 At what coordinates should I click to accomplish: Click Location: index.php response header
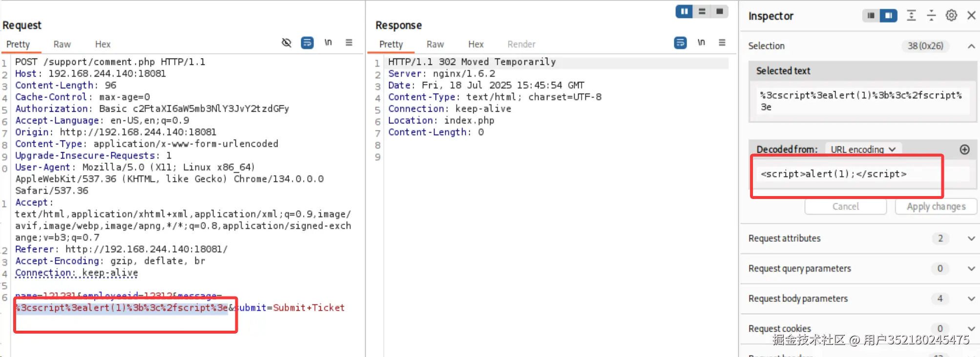click(x=441, y=120)
